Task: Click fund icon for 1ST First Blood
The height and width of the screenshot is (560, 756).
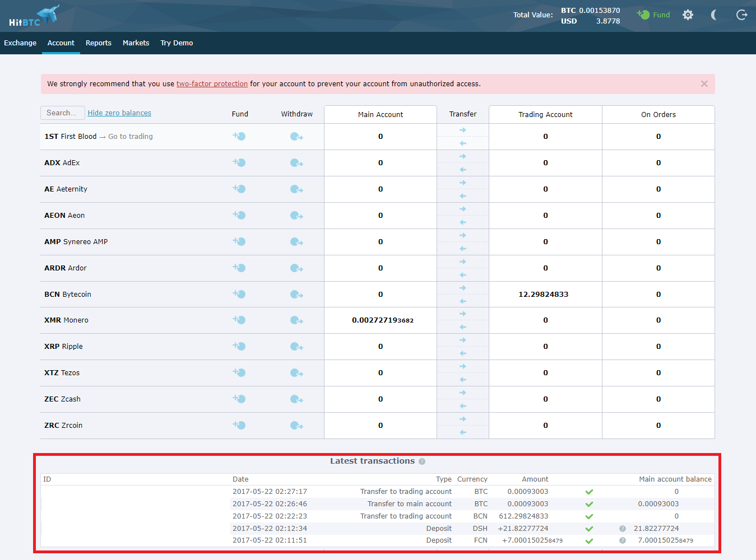Action: (239, 136)
